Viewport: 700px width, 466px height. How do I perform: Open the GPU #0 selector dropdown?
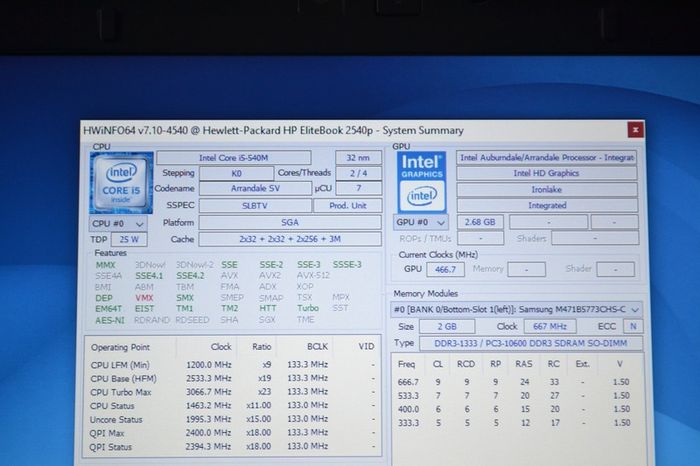coord(421,222)
